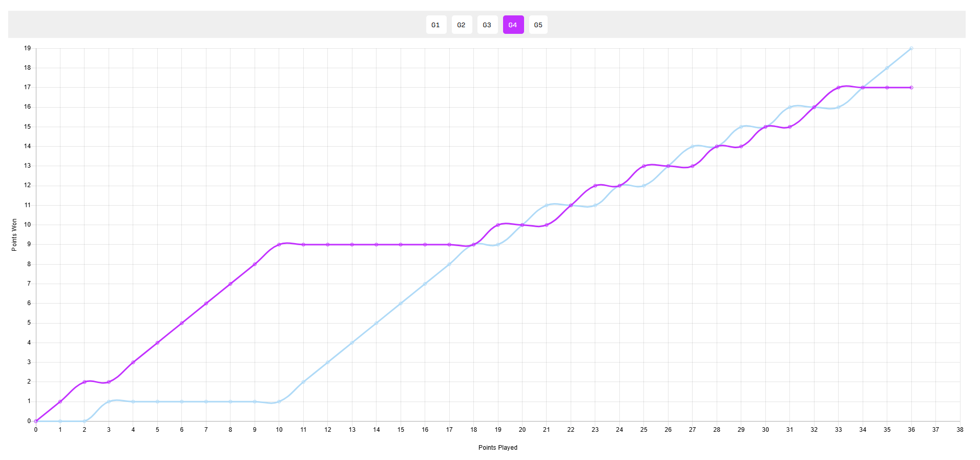
Task: Open the G3 game tab
Action: (x=487, y=25)
